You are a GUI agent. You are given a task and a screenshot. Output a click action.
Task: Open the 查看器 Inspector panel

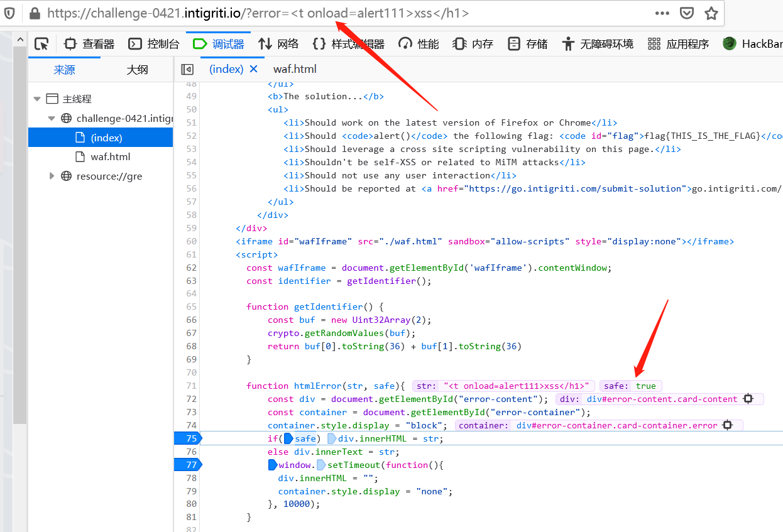point(90,44)
